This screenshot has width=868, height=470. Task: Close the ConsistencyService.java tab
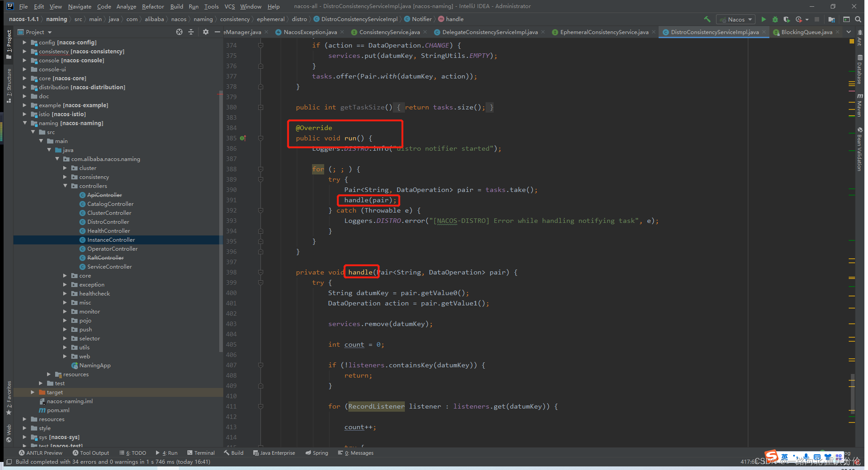click(425, 32)
